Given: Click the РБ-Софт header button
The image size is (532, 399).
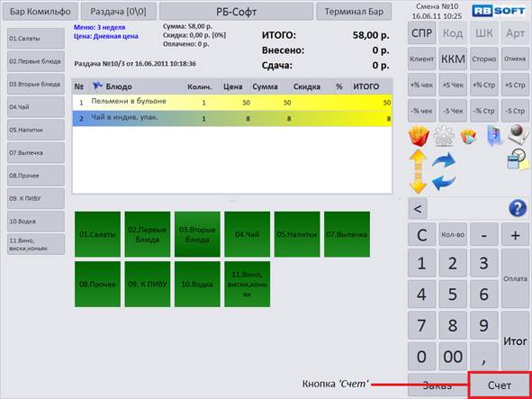Looking at the screenshot, I should [x=236, y=12].
